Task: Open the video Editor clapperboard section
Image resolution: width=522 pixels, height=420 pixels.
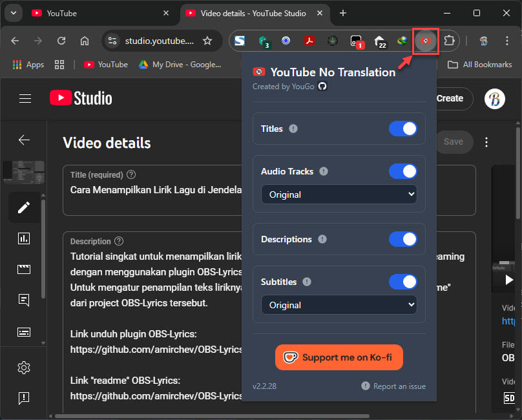Action: pyautogui.click(x=24, y=269)
